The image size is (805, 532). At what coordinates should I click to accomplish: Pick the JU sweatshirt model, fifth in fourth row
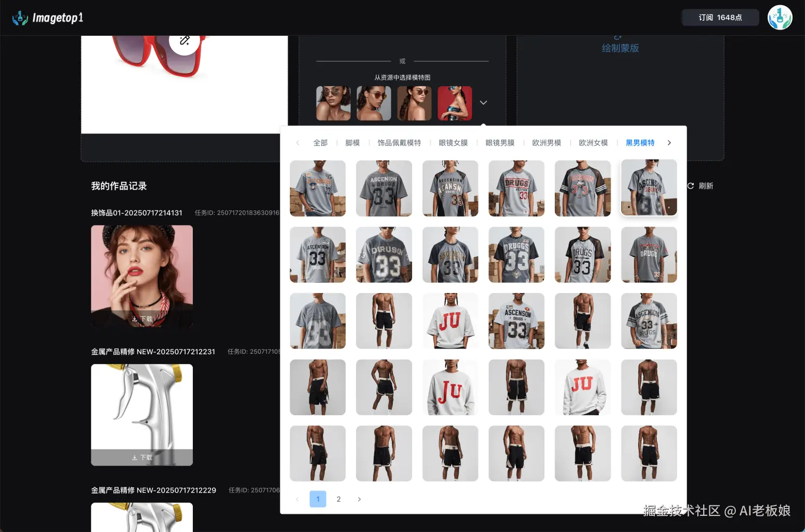(x=583, y=387)
